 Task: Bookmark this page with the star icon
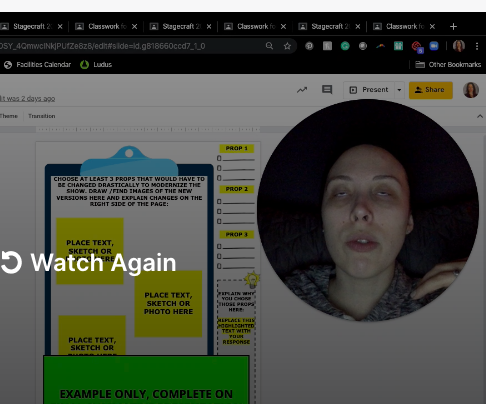click(287, 46)
